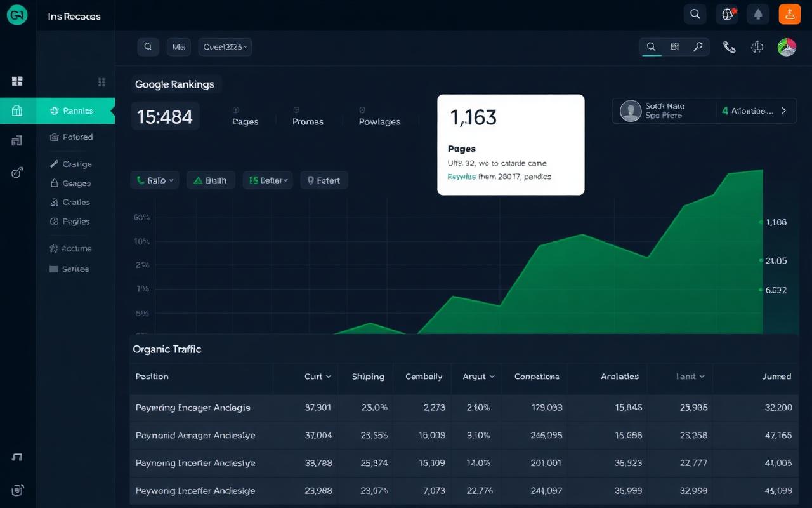Screen dimensions: 812x508
Task: Click the bell alert icon in header
Action: 758,14
